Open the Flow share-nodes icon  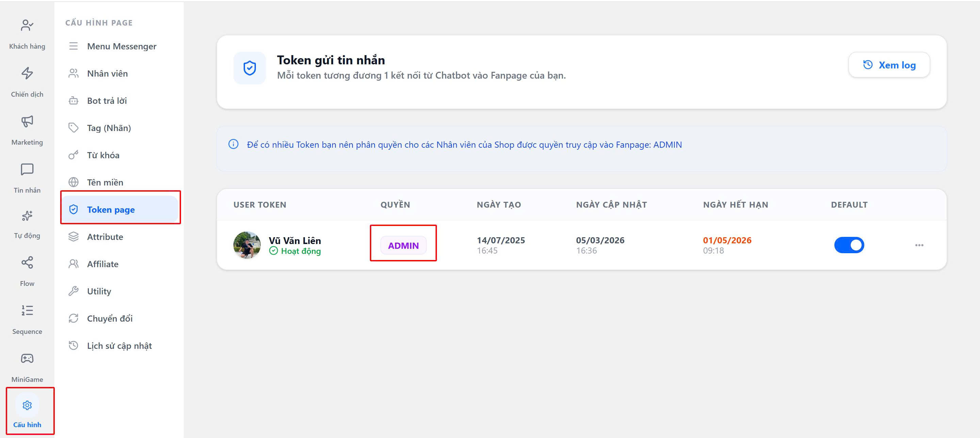(27, 263)
